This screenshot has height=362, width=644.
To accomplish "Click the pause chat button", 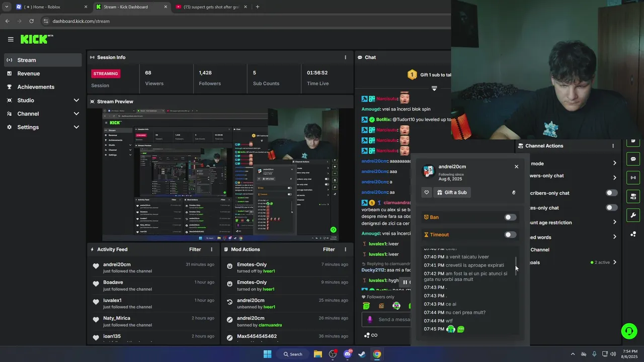I will [x=405, y=282].
